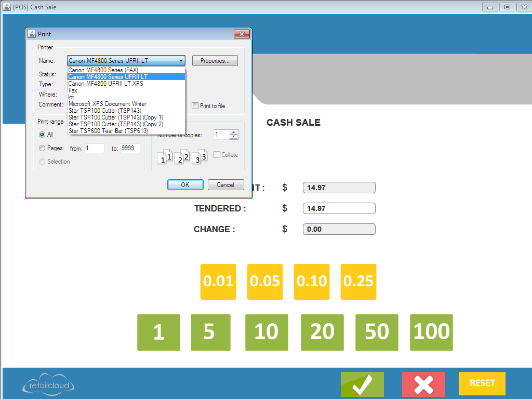Choose Star TSP100 Cutter (TSP143) printer
The image size is (532, 399).
126,111
